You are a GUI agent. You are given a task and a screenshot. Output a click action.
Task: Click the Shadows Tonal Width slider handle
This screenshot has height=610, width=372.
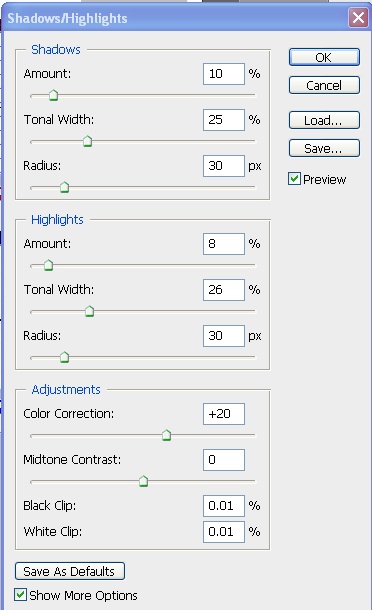click(88, 141)
